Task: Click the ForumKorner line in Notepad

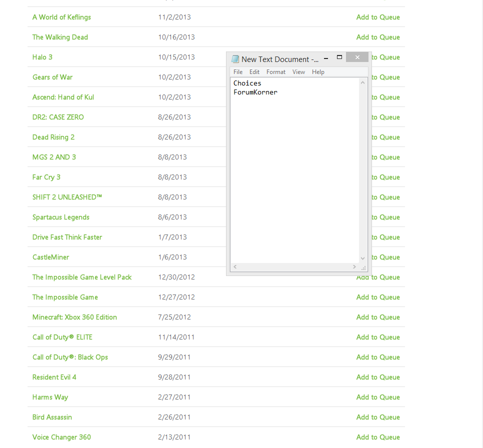Action: click(255, 92)
